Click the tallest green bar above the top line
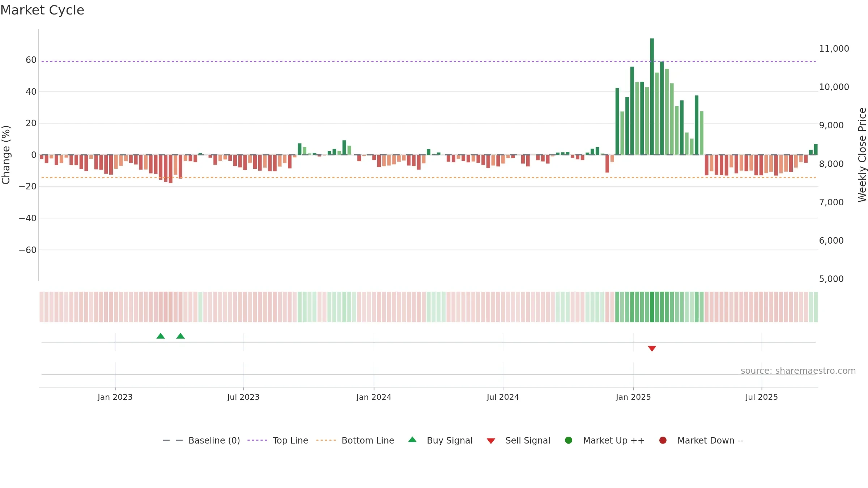 (x=652, y=97)
